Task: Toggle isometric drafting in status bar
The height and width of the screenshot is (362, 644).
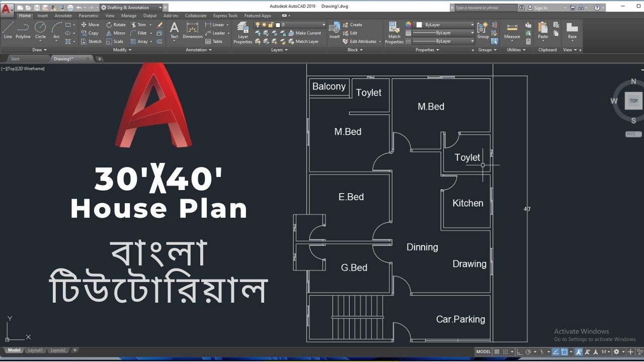Action: coord(542,352)
